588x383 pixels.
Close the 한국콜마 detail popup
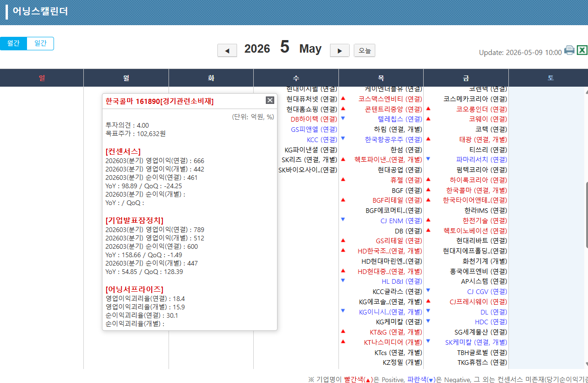pyautogui.click(x=270, y=100)
